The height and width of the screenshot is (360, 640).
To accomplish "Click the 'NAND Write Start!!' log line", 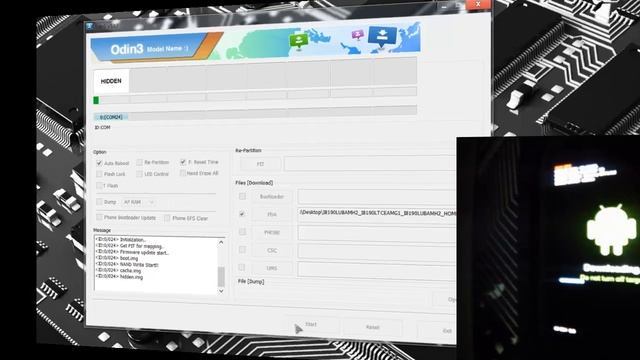I will [x=127, y=264].
